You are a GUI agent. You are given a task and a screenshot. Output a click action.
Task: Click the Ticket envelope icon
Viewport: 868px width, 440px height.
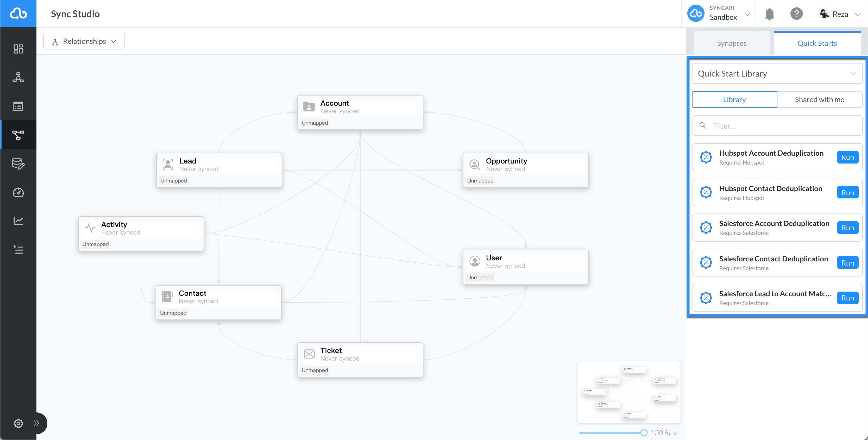[309, 354]
